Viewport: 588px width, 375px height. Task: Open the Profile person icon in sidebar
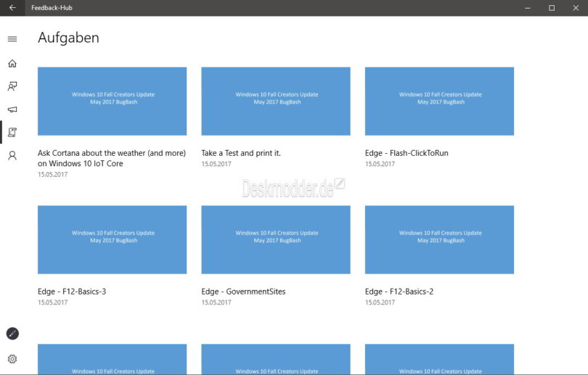[12, 155]
